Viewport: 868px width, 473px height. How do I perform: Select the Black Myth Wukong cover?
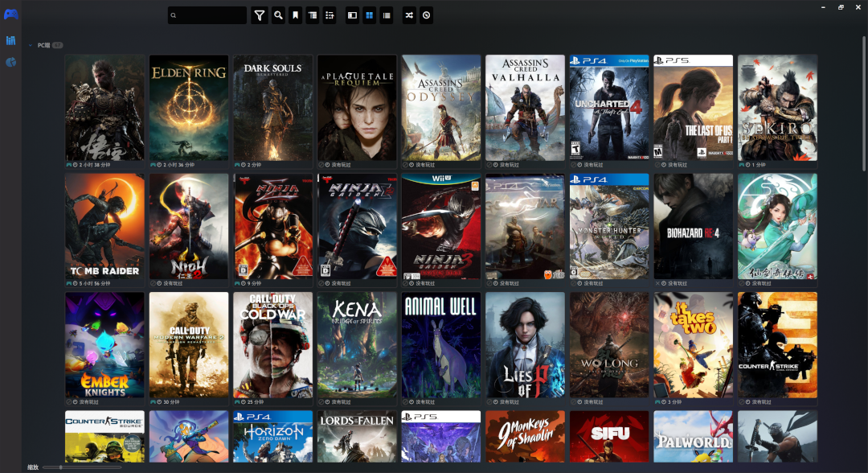coord(104,108)
